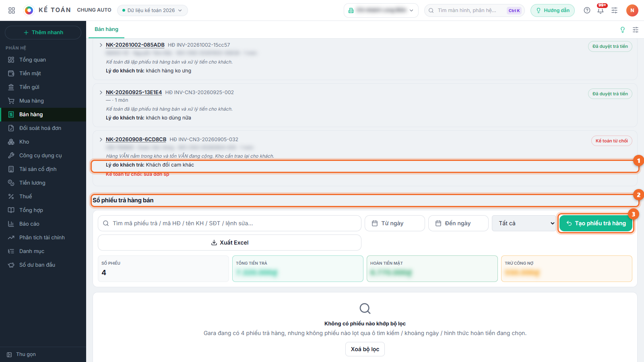
Task: Open settings sliders icon in header
Action: pyautogui.click(x=614, y=10)
